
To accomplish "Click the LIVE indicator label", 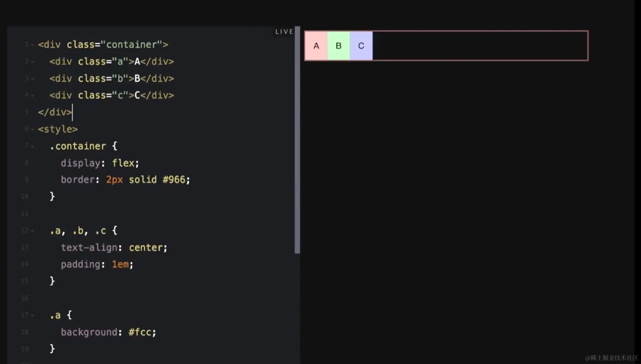I will pyautogui.click(x=284, y=32).
